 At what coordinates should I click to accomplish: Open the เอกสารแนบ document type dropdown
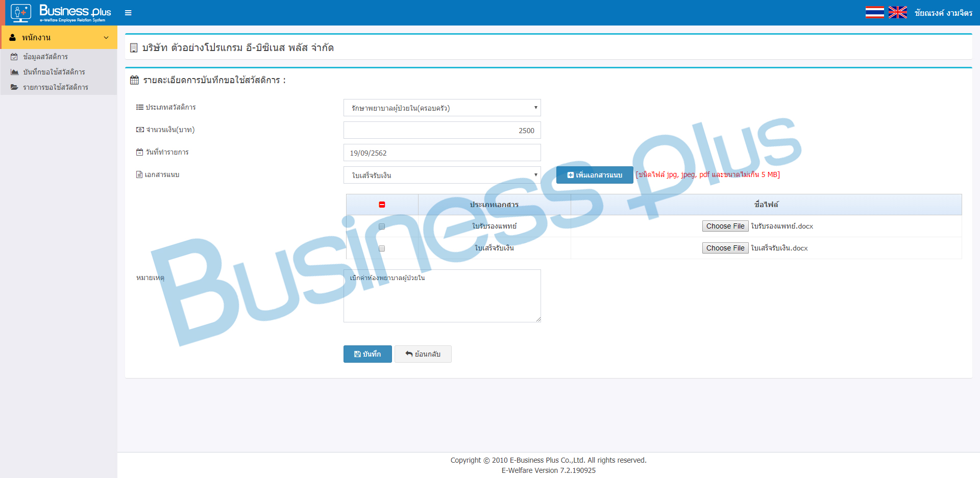point(442,175)
